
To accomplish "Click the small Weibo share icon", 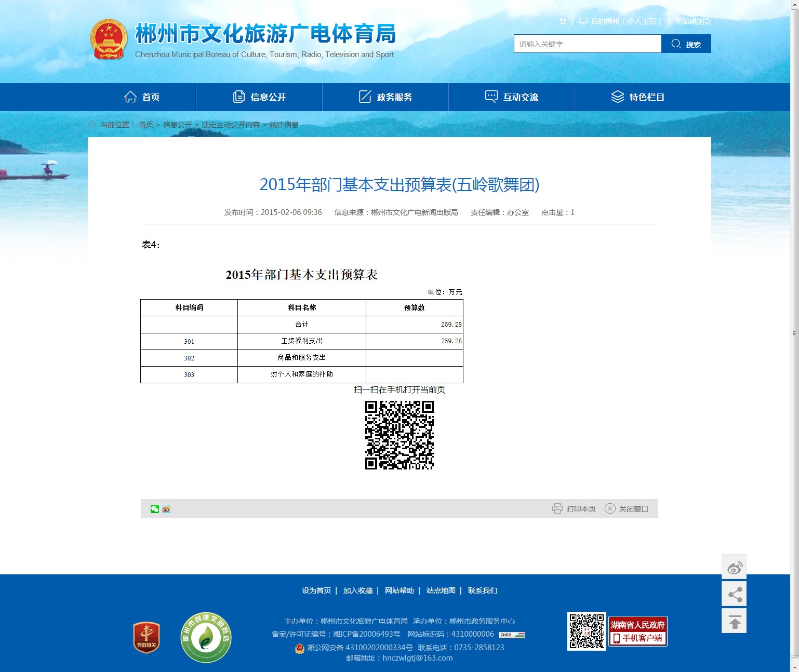I will coord(166,509).
